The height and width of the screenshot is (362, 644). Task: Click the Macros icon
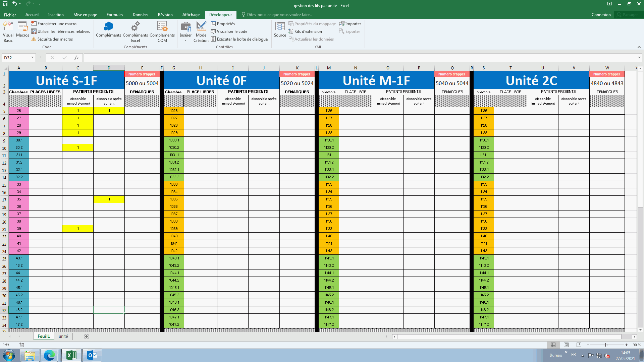(x=22, y=29)
